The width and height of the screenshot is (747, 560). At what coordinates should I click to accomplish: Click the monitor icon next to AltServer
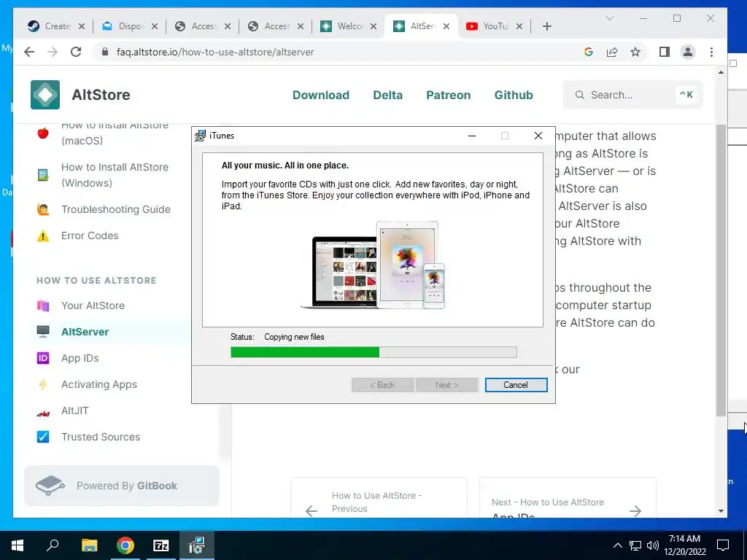[x=43, y=332]
